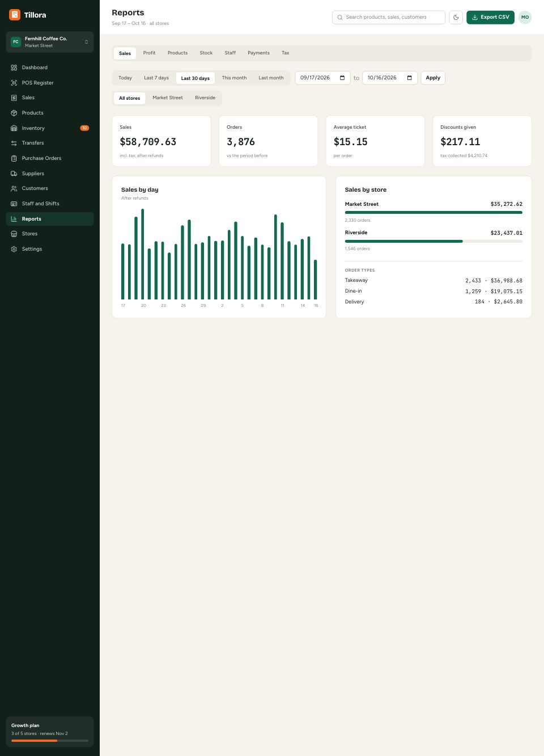544x756 pixels.
Task: Click the Dine-in order type row
Action: pyautogui.click(x=433, y=291)
